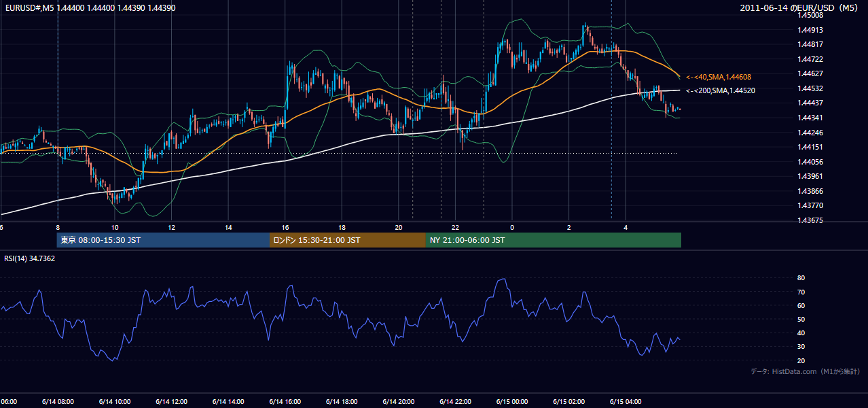
Task: Click the 6/14 12:00 time axis label
Action: point(171,402)
